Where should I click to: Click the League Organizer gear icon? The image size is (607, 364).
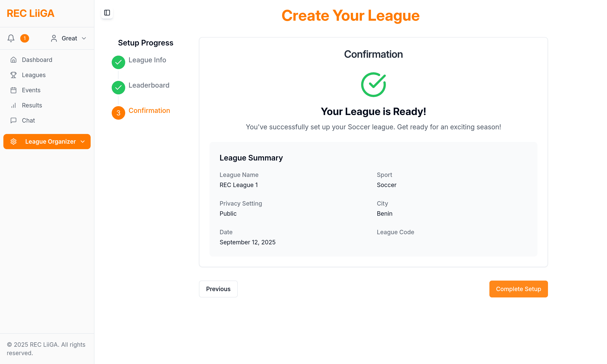point(13,142)
